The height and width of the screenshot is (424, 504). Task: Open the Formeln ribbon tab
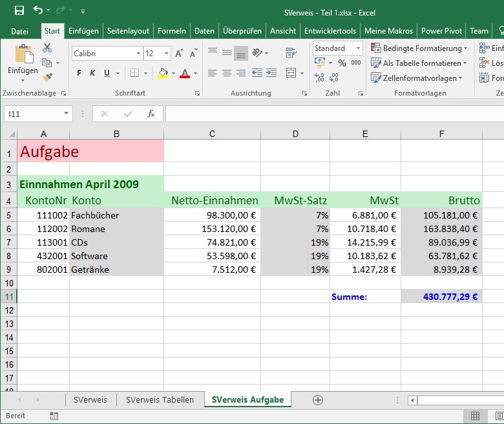(x=172, y=30)
